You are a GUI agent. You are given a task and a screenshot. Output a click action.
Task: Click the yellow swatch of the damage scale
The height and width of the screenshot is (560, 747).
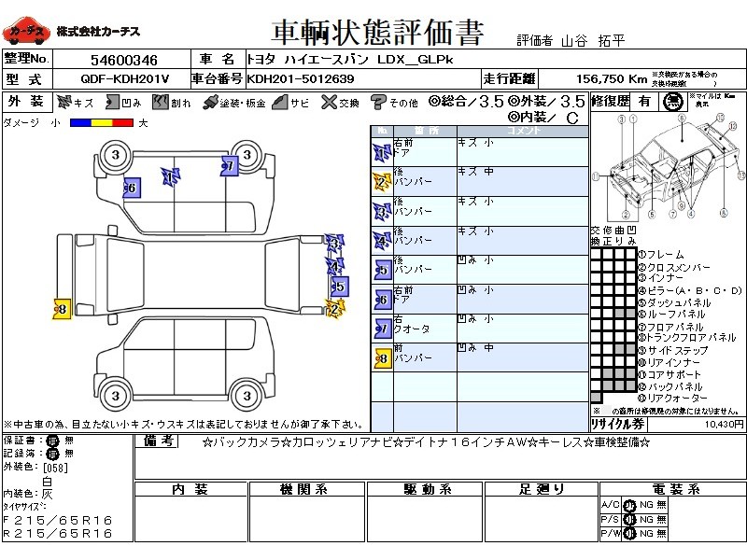(x=102, y=123)
